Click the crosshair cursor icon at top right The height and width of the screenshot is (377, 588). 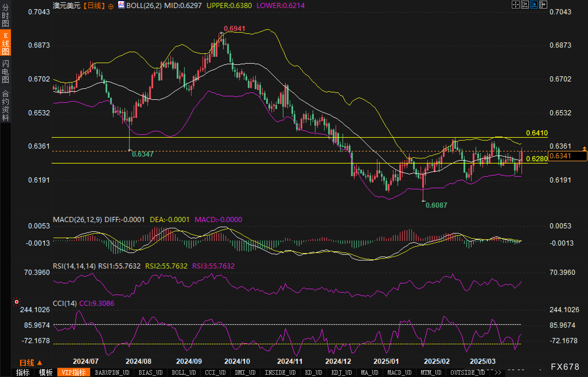515,5
